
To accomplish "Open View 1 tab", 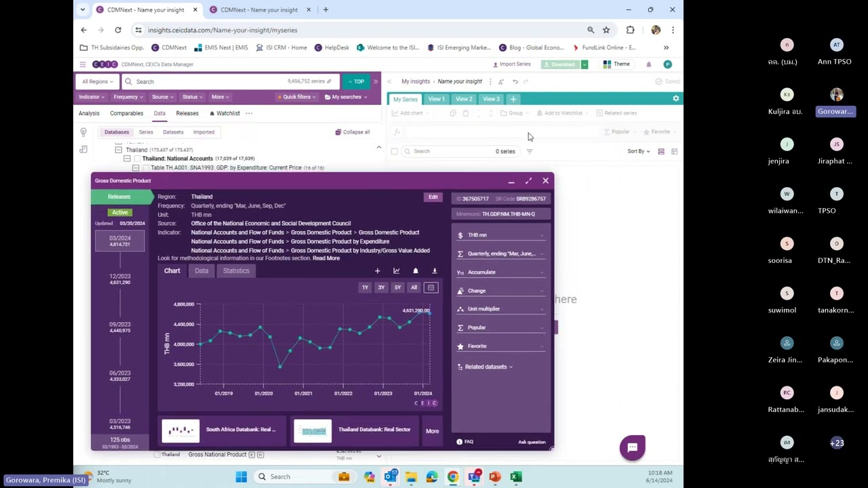I will (436, 99).
